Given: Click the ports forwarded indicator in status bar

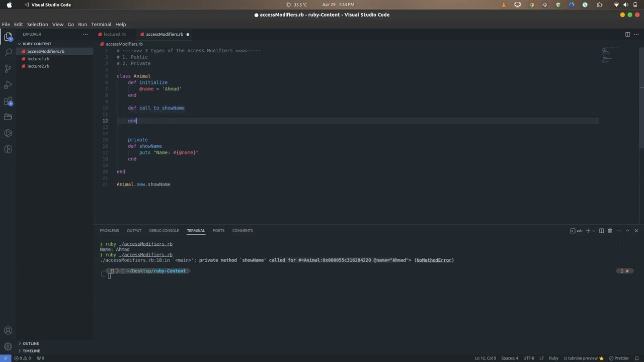Looking at the screenshot, I should 40,358.
